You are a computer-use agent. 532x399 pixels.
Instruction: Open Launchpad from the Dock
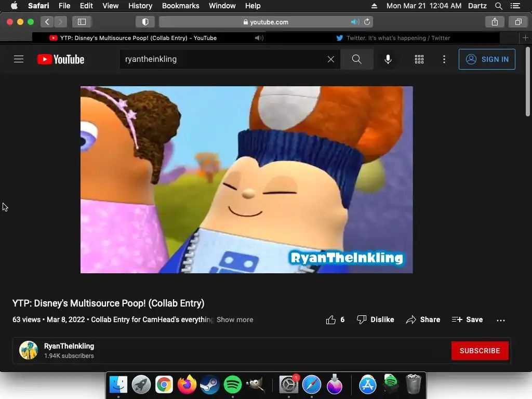[141, 384]
